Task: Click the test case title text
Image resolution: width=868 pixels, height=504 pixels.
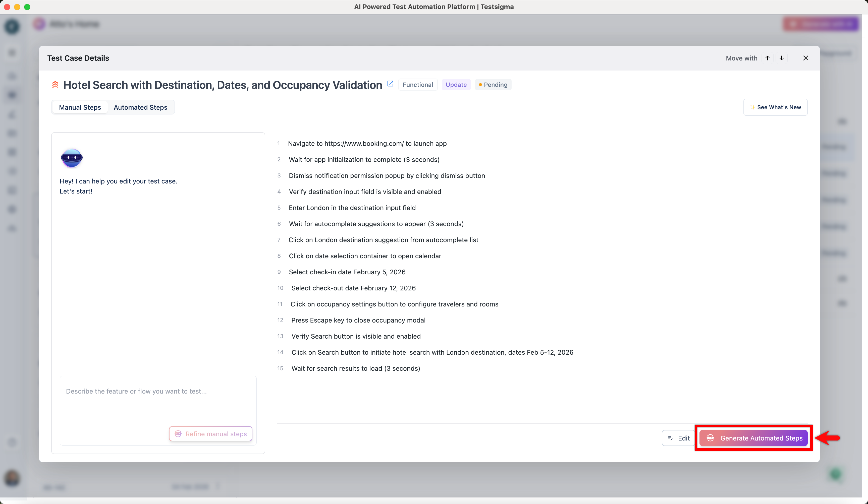Action: point(223,85)
